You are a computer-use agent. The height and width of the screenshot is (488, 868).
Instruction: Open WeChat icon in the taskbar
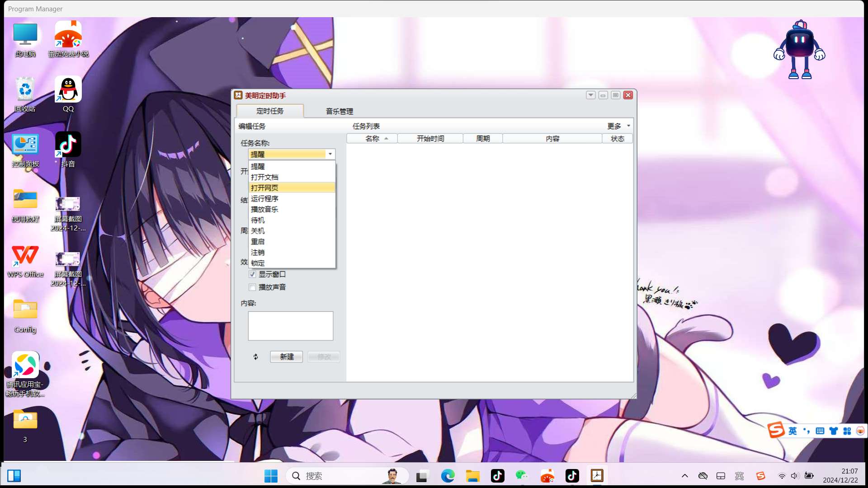click(522, 476)
